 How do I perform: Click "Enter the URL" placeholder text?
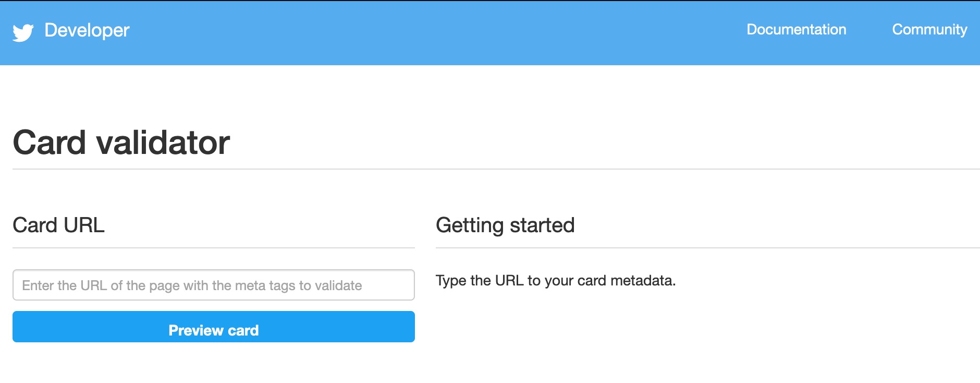pos(64,285)
